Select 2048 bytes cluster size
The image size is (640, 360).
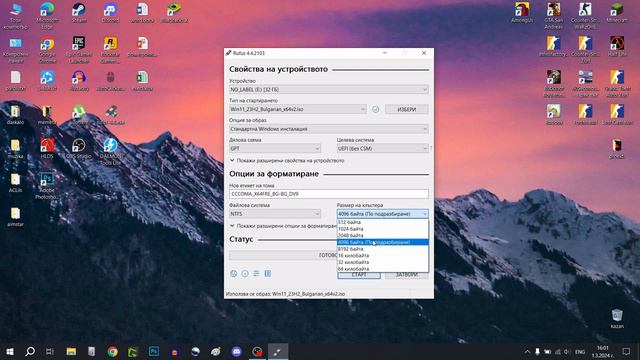[x=382, y=236]
